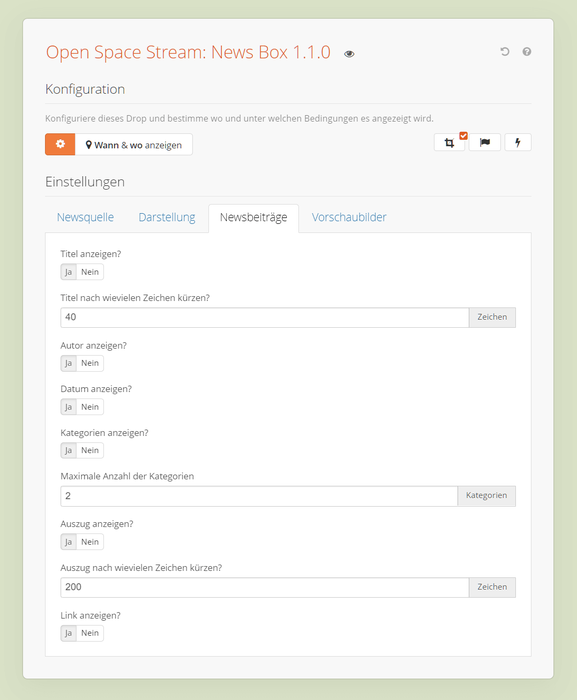Click the 'Kategorien' suffix label
The image size is (577, 700).
coord(486,496)
